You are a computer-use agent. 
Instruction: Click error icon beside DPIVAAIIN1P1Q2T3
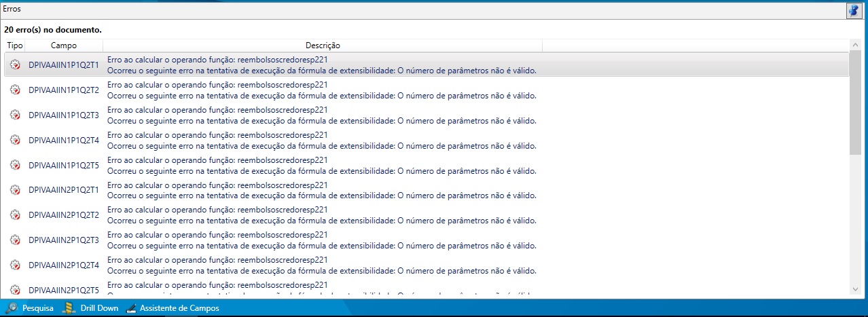pos(15,115)
